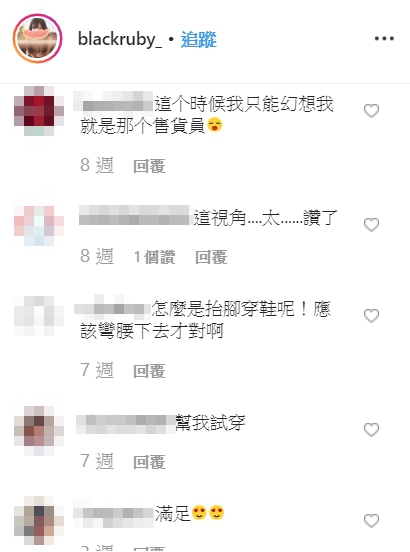The width and height of the screenshot is (410, 552).
Task: Open the blackruby_ username profile
Action: pos(120,39)
